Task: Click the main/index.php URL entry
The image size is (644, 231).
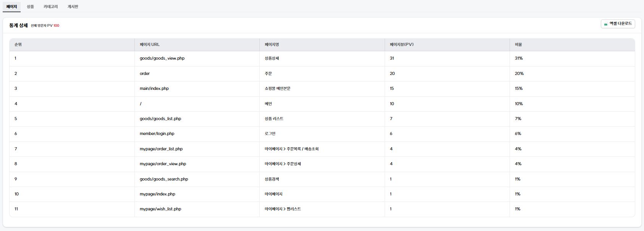Action: pos(154,89)
